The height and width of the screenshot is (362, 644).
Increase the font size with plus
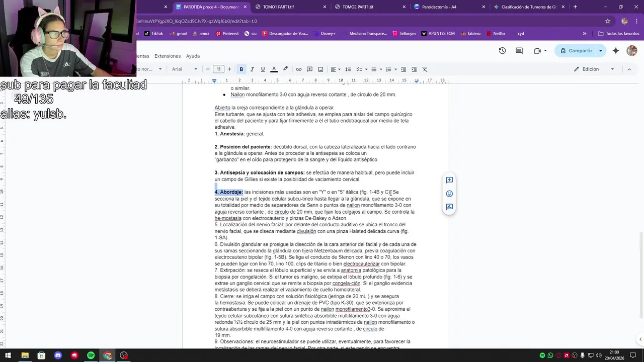229,69
